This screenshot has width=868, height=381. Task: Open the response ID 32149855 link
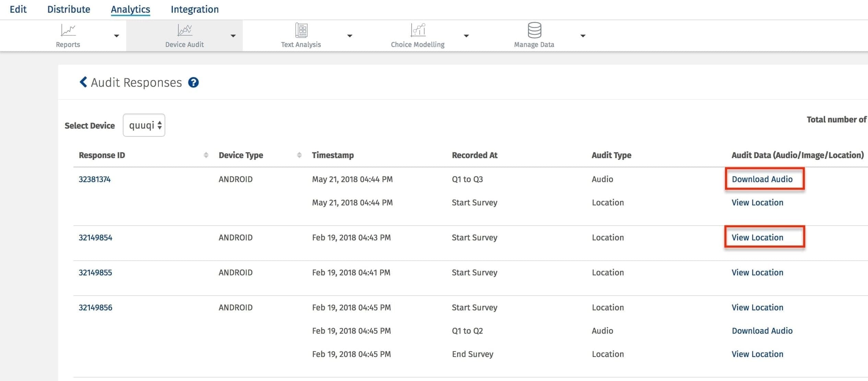click(x=95, y=273)
